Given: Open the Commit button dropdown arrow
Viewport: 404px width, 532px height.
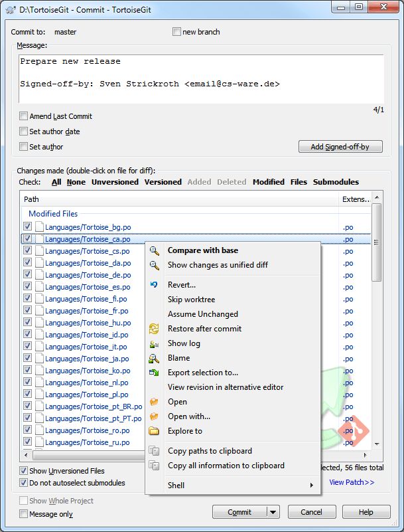Looking at the screenshot, I should coord(273,512).
